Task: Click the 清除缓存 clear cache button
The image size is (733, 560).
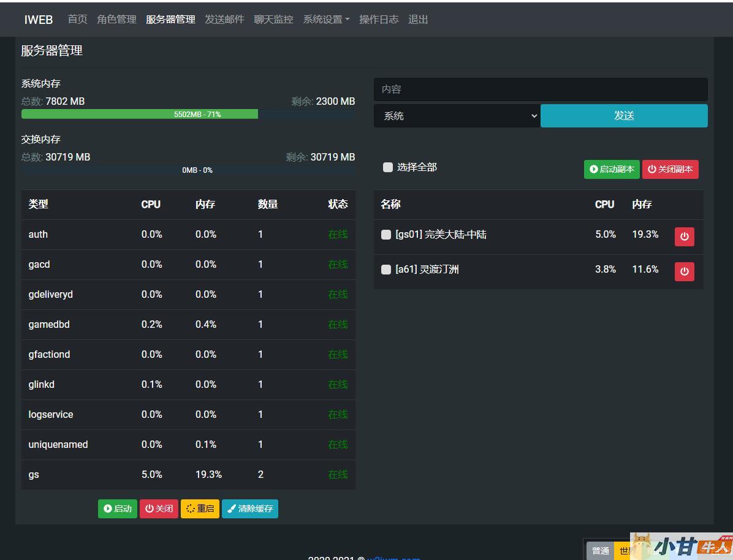Action: coord(250,509)
